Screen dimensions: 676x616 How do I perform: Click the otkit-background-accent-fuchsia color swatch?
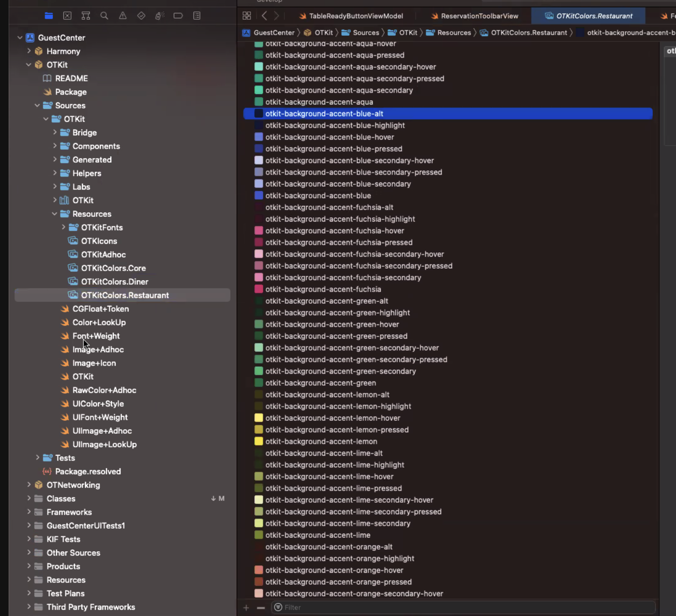point(259,289)
